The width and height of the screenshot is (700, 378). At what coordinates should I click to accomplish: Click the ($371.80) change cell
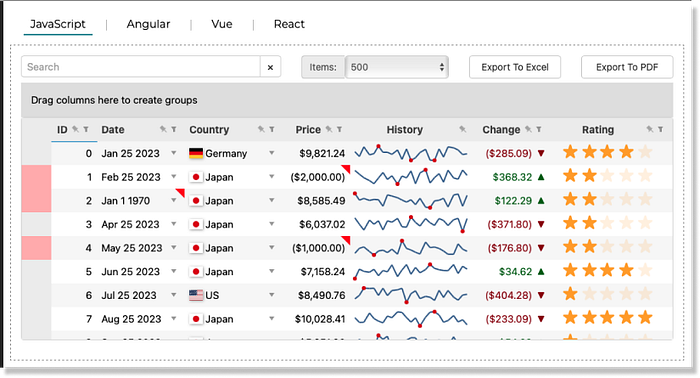[509, 224]
